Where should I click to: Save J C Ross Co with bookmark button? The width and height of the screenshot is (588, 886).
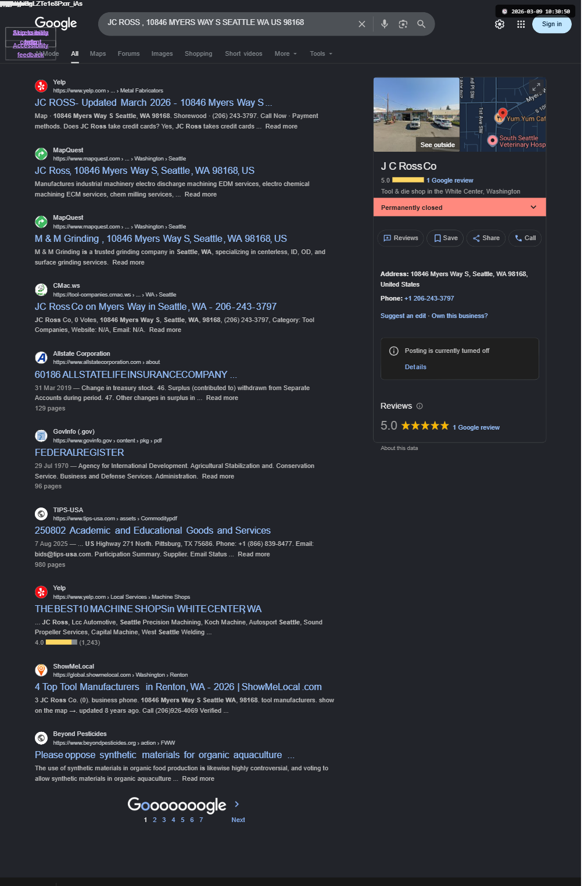[446, 238]
